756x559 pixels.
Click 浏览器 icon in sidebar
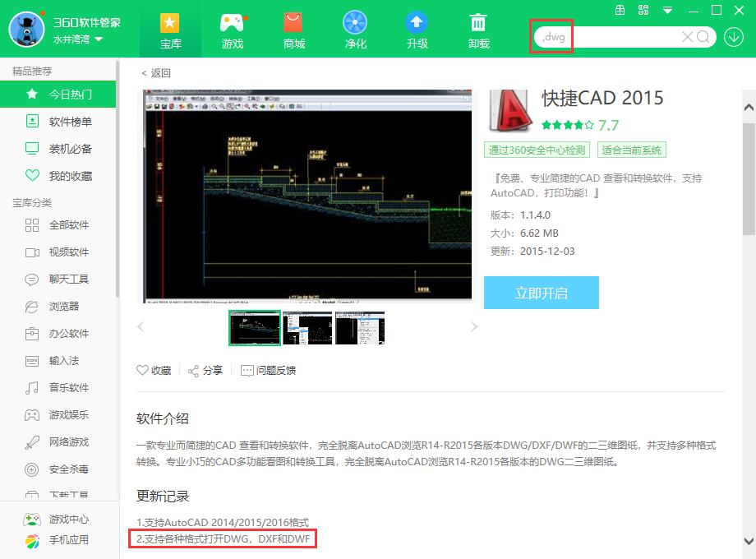click(32, 307)
